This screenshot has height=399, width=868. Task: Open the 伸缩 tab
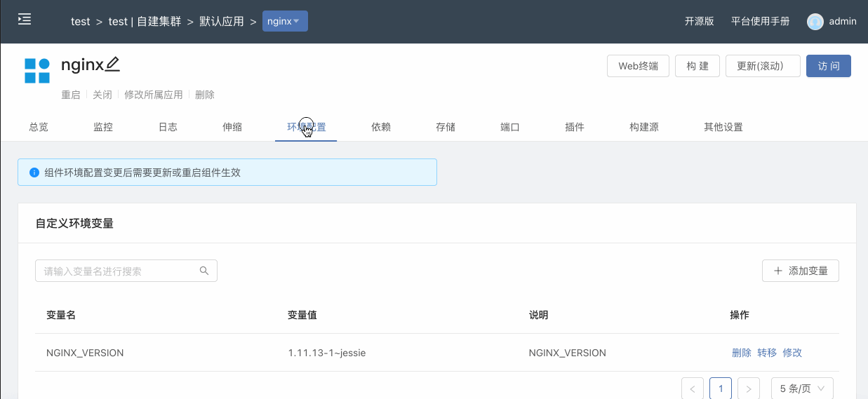(x=232, y=127)
